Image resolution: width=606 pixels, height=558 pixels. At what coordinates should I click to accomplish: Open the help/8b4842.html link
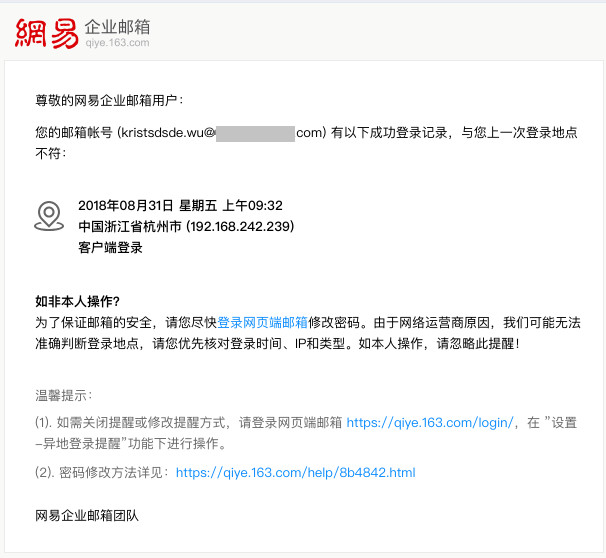(295, 472)
